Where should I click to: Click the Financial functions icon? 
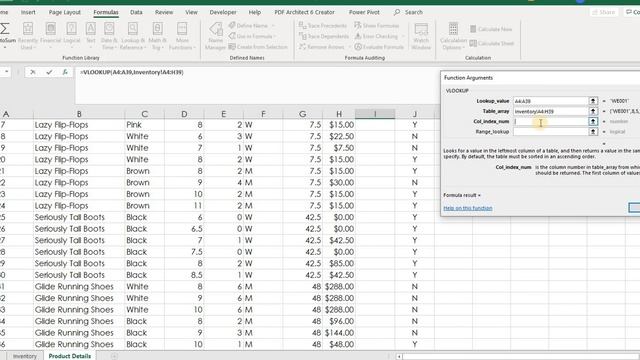51,29
